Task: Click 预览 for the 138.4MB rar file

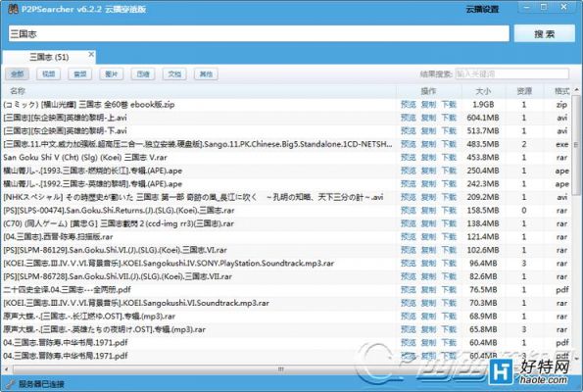Action: 409,223
